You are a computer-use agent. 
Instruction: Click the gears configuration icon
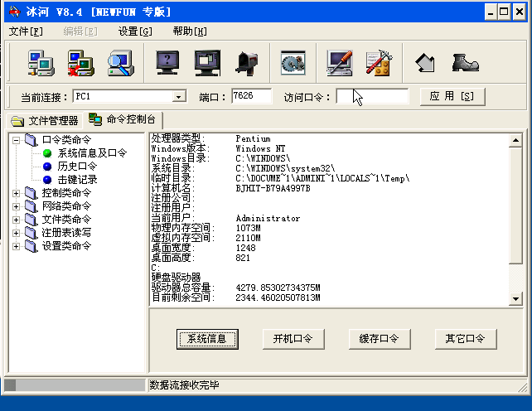tap(293, 63)
